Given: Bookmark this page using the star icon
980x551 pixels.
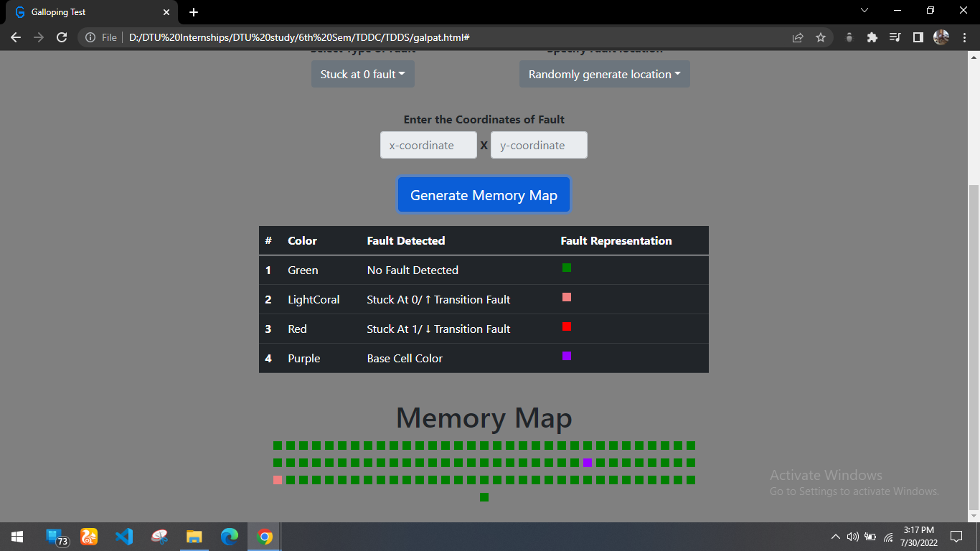Looking at the screenshot, I should click(820, 37).
